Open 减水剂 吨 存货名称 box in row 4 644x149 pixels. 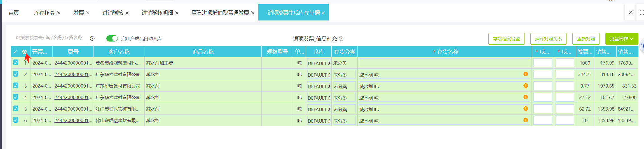(444, 98)
